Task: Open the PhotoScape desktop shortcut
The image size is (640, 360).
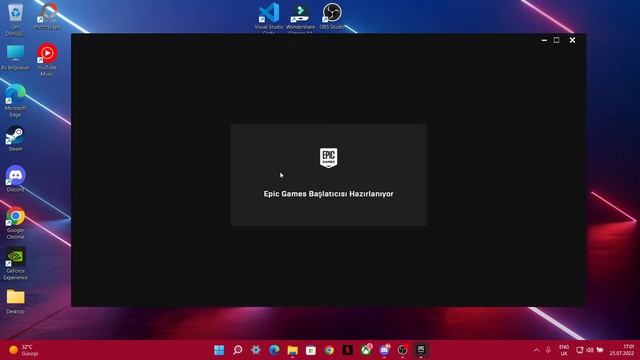Action: 47,16
